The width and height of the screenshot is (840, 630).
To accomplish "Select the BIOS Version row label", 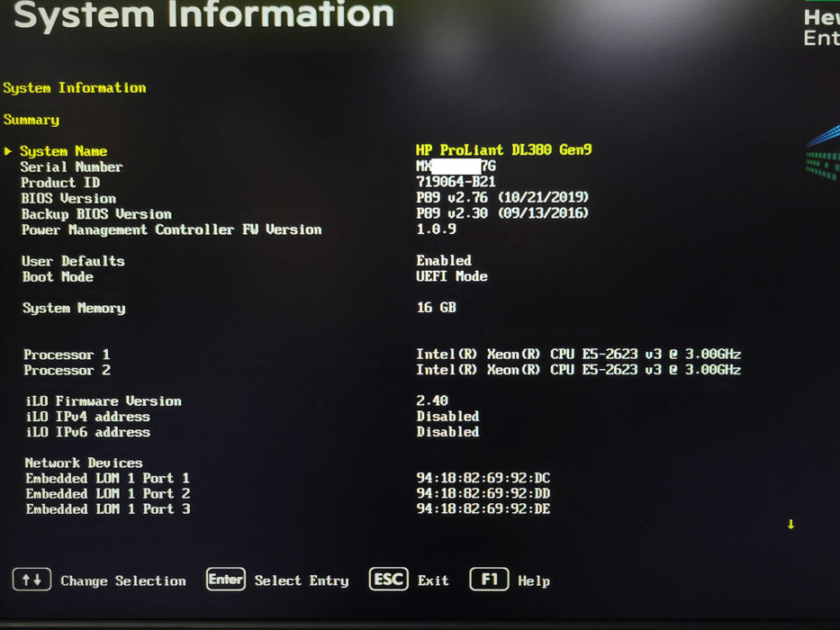I will click(68, 198).
